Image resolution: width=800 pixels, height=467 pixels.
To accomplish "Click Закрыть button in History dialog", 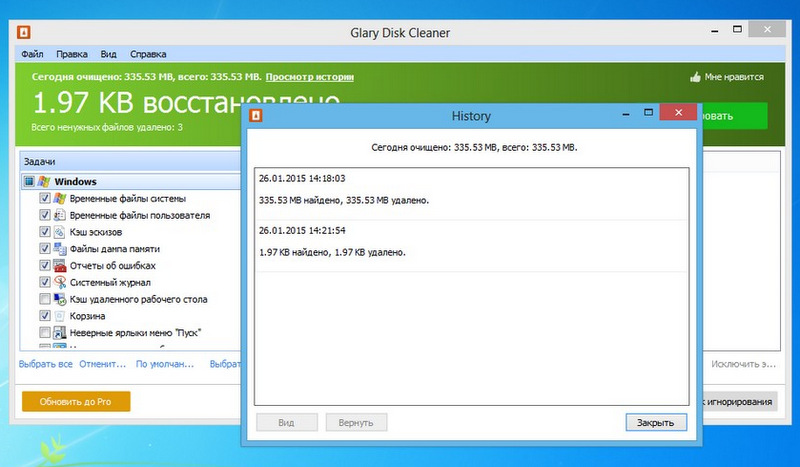I will [656, 423].
